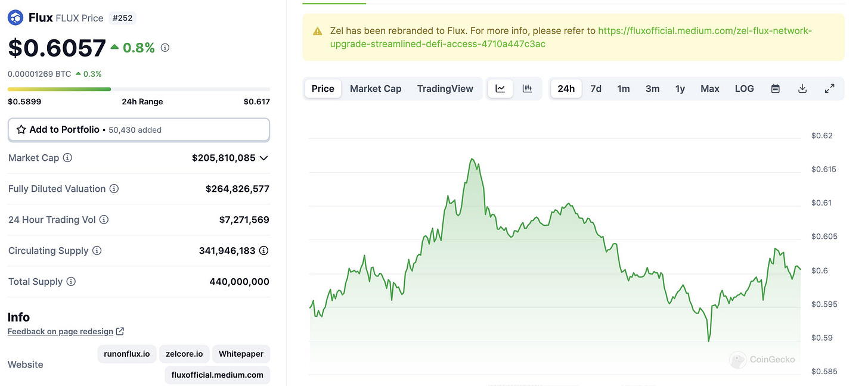Set chart range to Max
This screenshot has height=386, width=868.
[x=710, y=89]
